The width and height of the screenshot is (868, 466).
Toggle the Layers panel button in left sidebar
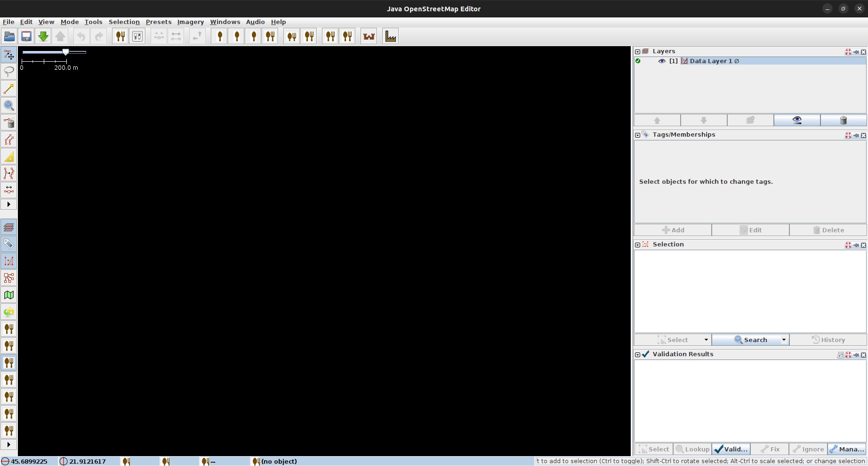point(9,227)
